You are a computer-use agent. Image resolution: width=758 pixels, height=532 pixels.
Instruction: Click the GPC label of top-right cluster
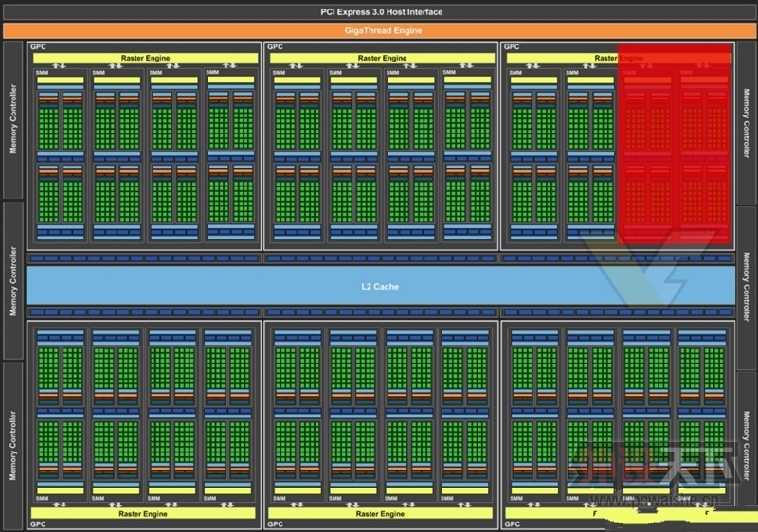click(512, 46)
